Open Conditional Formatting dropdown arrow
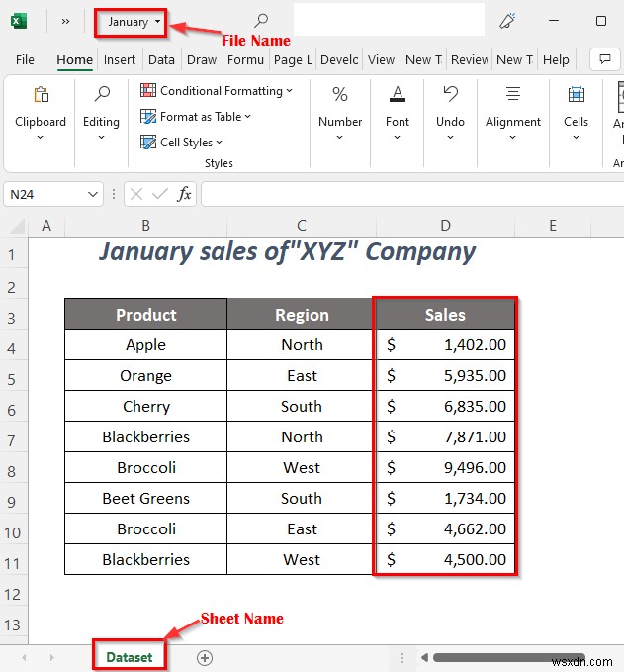Image resolution: width=624 pixels, height=672 pixels. pyautogui.click(x=290, y=90)
